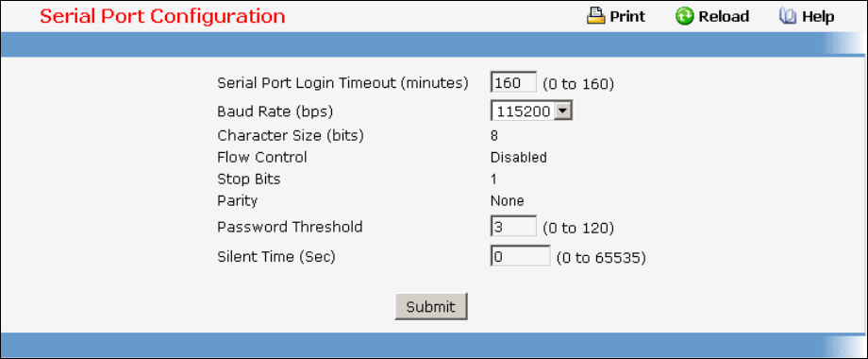Select the Character Size value 8
868x359 pixels.
pos(493,135)
